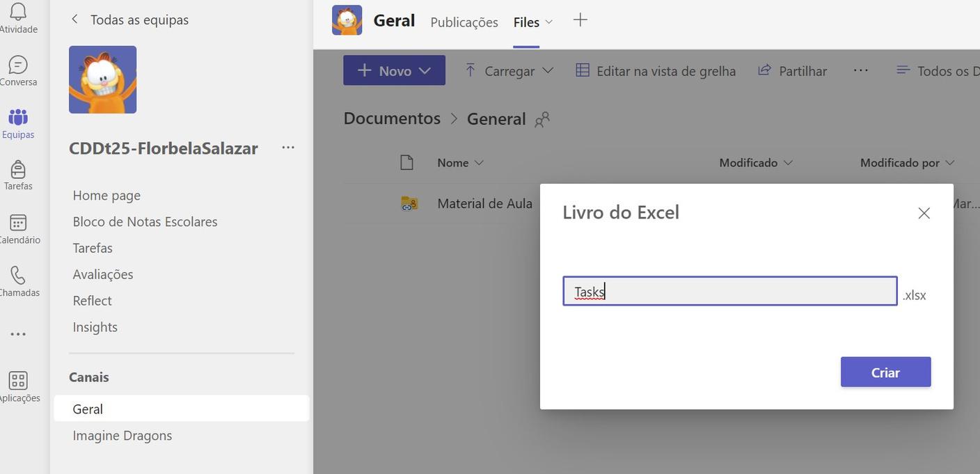Open more options for CDDt25-FlorbelaSalazar team

point(288,148)
